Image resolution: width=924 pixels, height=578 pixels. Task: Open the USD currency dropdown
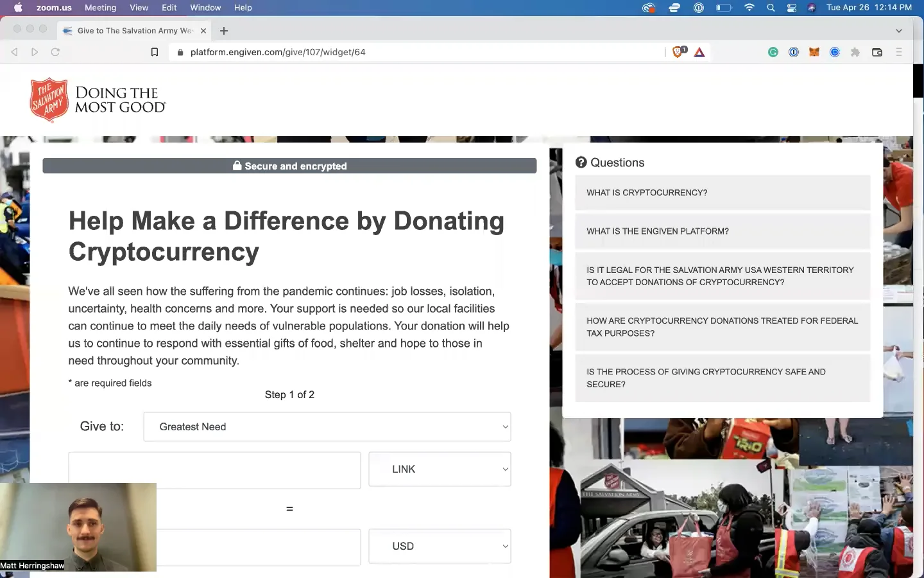point(440,547)
